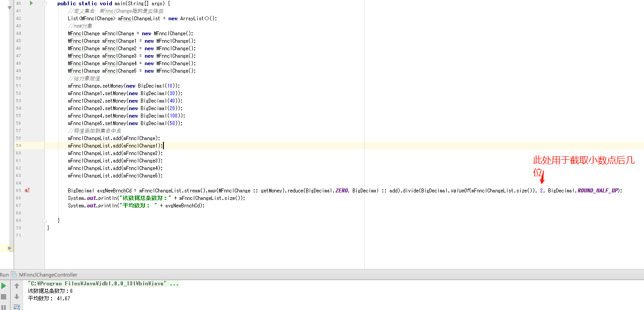Go down the stack trace with down arrow
644x310 pixels.
tap(17, 297)
